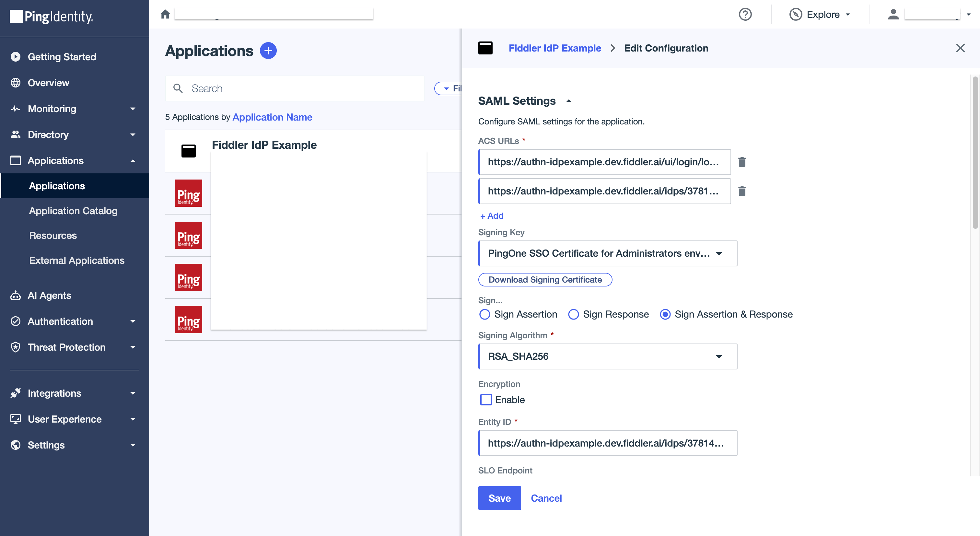Open the Filter dropdown button
The width and height of the screenshot is (980, 536).
[x=448, y=88]
